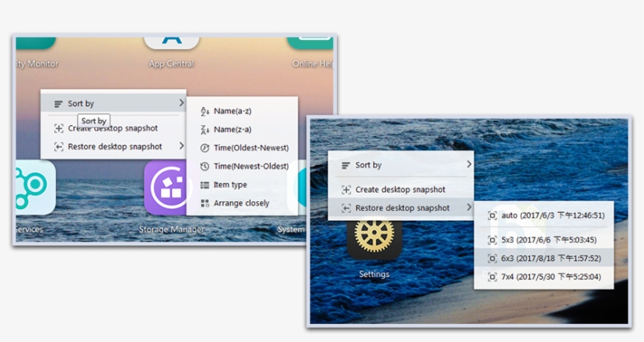Expand Restore desktop snapshot arrow in right menu
This screenshot has height=342, width=644.
(469, 208)
